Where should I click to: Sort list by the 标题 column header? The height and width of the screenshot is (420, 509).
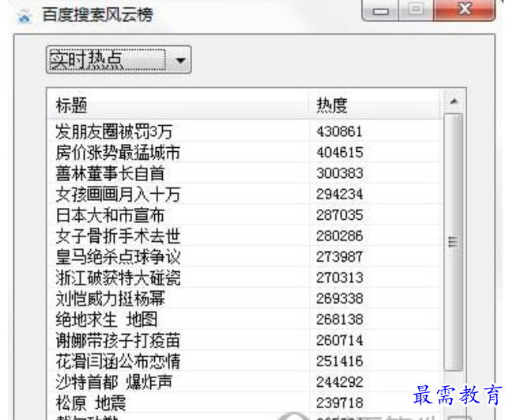[178, 105]
